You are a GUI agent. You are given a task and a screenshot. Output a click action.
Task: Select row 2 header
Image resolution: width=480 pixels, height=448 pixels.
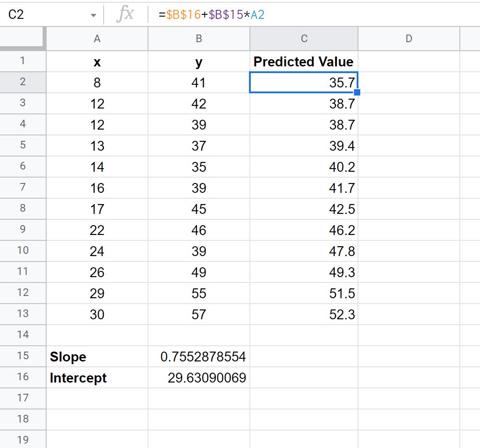pos(23,83)
